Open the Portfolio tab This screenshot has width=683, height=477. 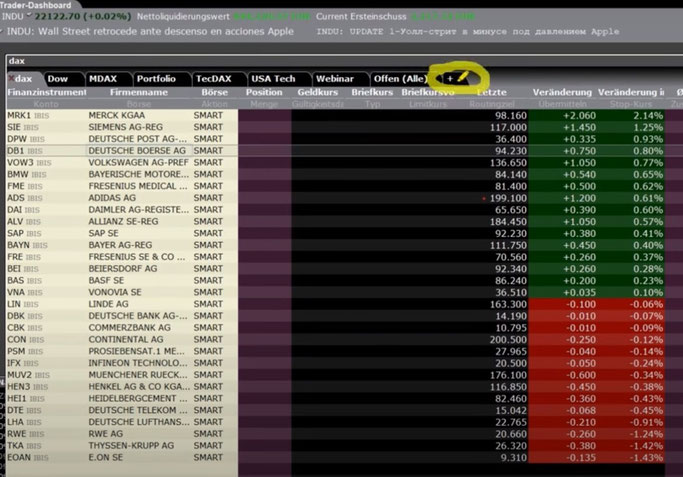156,79
